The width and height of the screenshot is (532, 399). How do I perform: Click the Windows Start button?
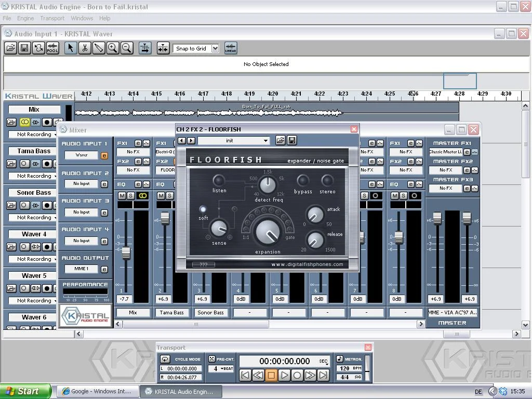click(25, 391)
